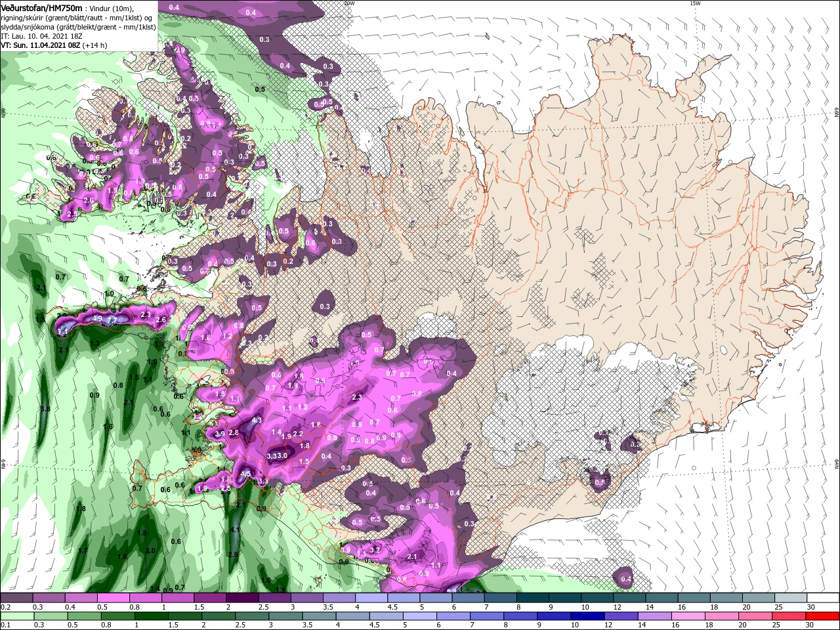Image resolution: width=840 pixels, height=630 pixels.
Task: Pick the dark teal 8 snow swatch
Action: coord(532,598)
